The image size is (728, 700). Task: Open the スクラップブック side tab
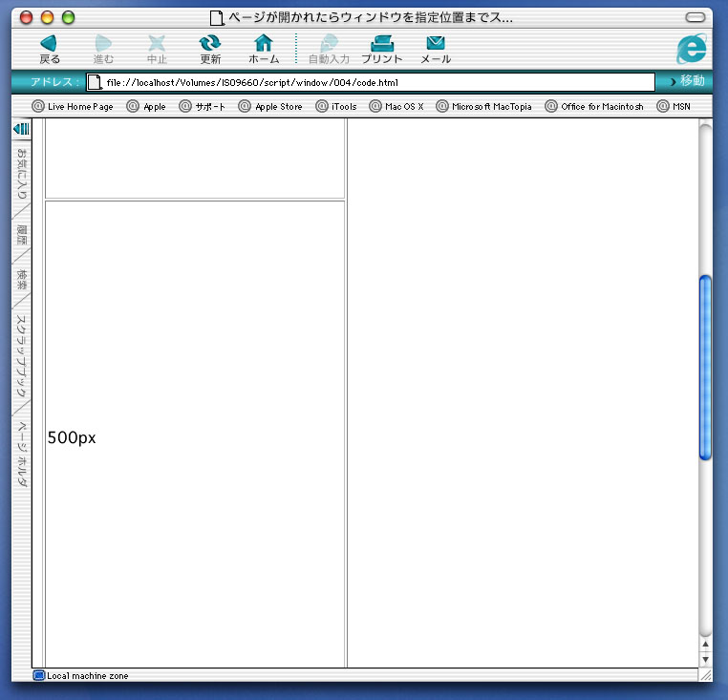(21, 355)
